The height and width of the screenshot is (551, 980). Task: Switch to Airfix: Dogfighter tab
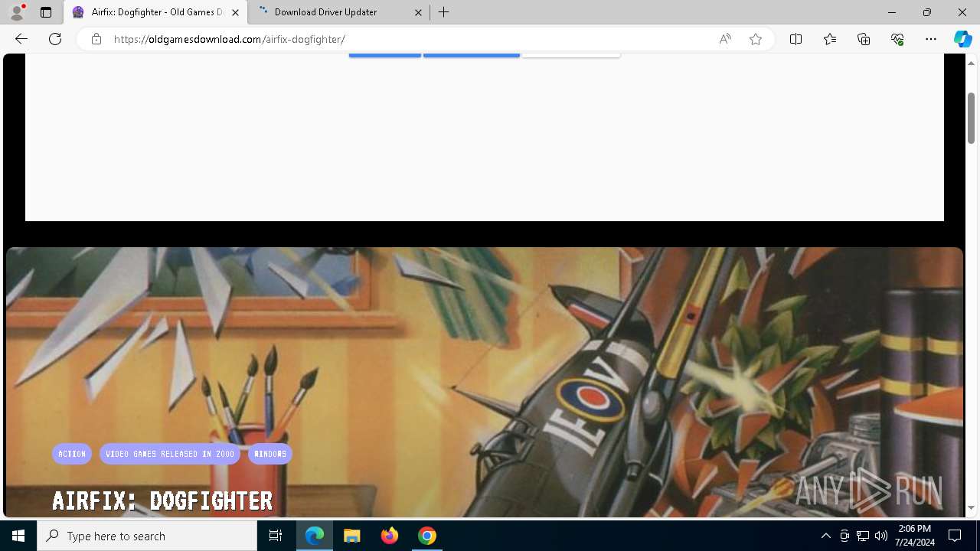(156, 12)
